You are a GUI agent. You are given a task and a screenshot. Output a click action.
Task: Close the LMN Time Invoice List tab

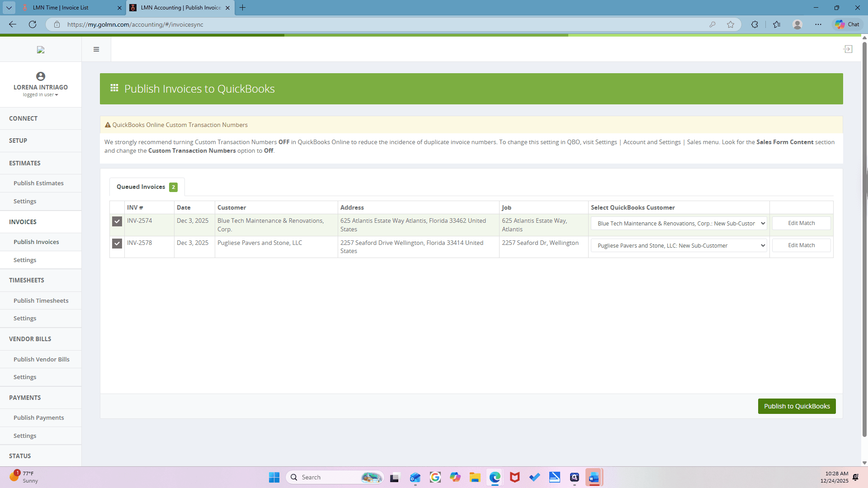click(x=119, y=8)
